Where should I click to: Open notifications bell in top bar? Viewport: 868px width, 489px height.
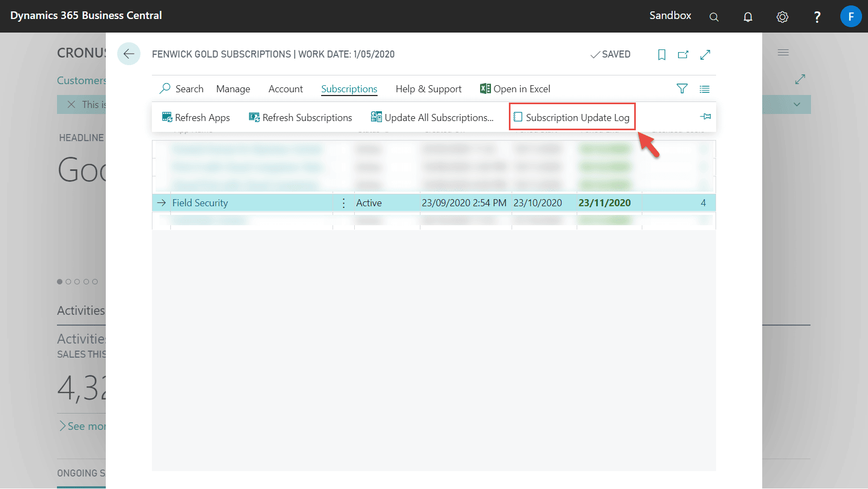coord(748,17)
